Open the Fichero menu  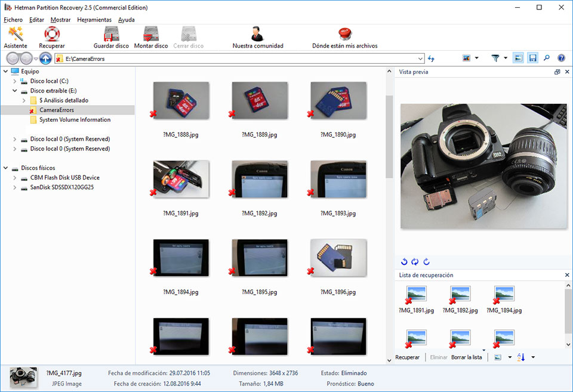click(13, 20)
